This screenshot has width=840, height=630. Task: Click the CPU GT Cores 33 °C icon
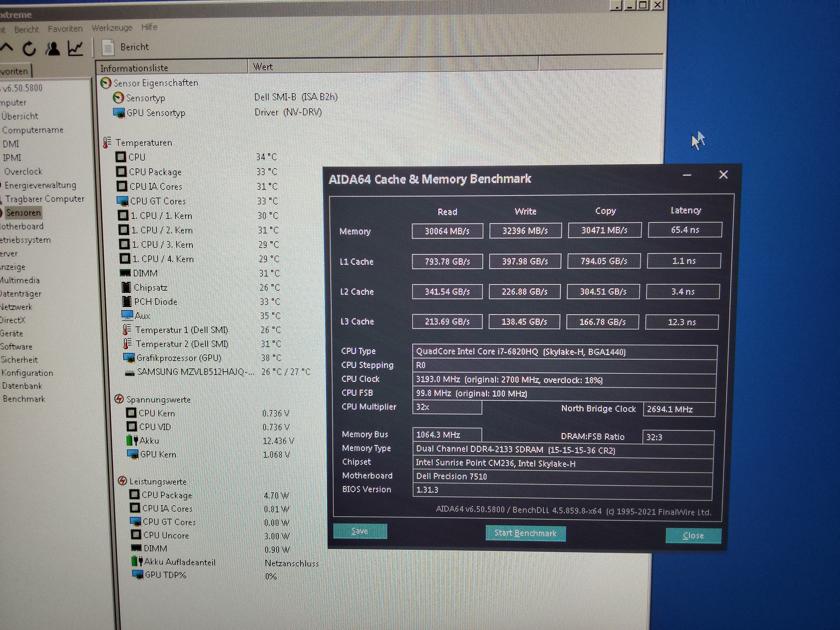tap(122, 201)
